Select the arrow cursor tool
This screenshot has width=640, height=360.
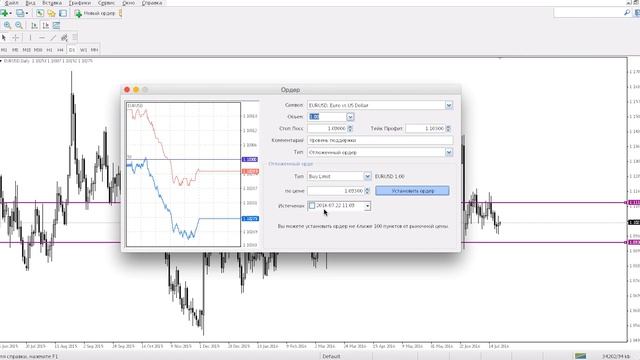[4, 38]
